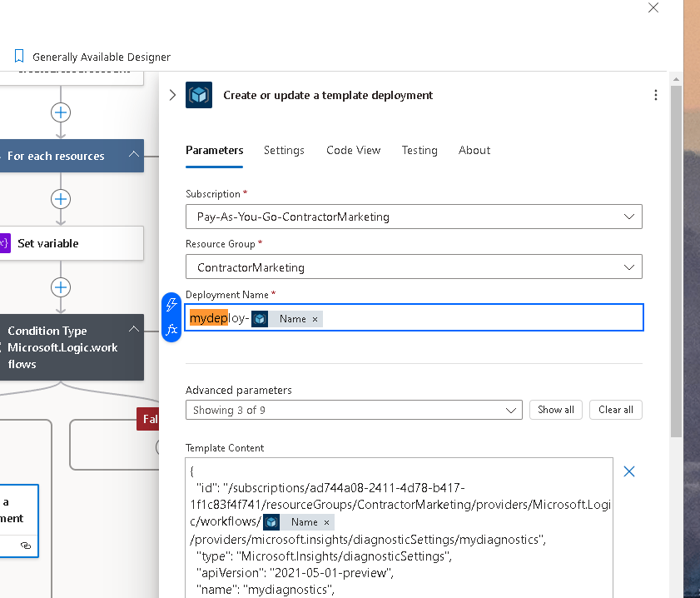Image resolution: width=700 pixels, height=598 pixels.
Task: Select the Set variable action
Action: (x=72, y=243)
